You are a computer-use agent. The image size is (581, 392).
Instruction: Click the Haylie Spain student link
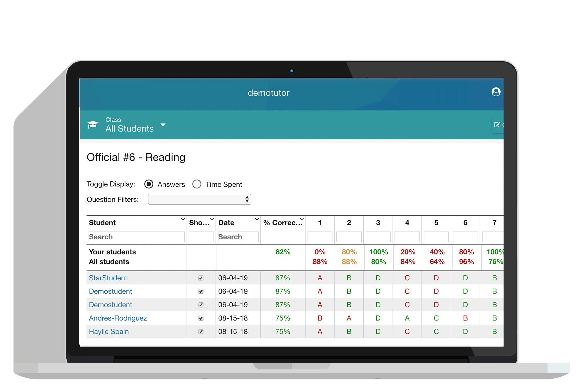pyautogui.click(x=109, y=331)
